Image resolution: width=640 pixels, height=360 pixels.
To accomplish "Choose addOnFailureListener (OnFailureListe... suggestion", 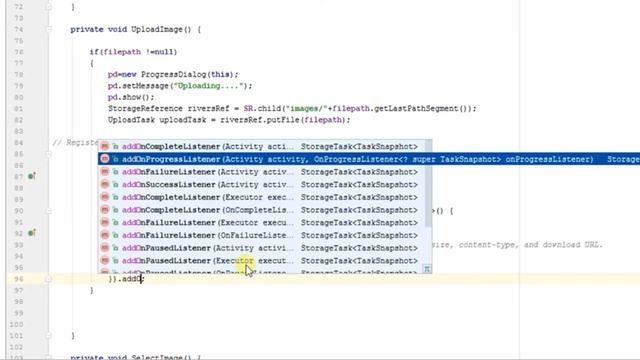I will click(x=261, y=235).
